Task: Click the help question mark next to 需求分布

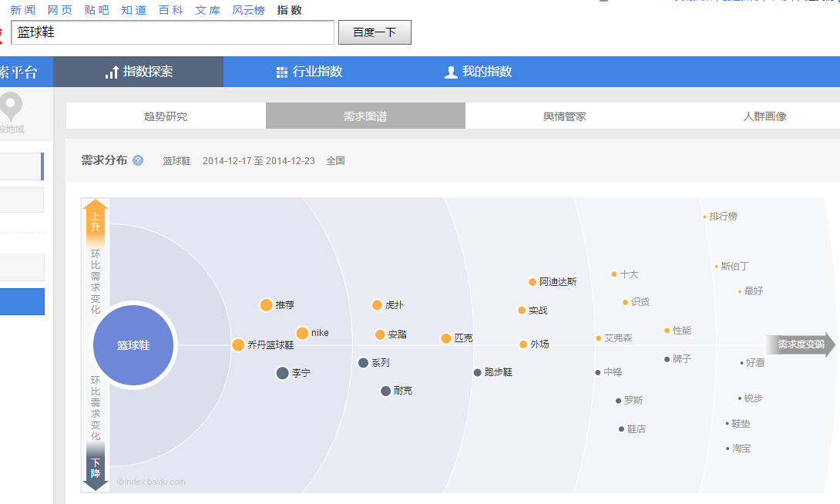Action: [x=138, y=160]
